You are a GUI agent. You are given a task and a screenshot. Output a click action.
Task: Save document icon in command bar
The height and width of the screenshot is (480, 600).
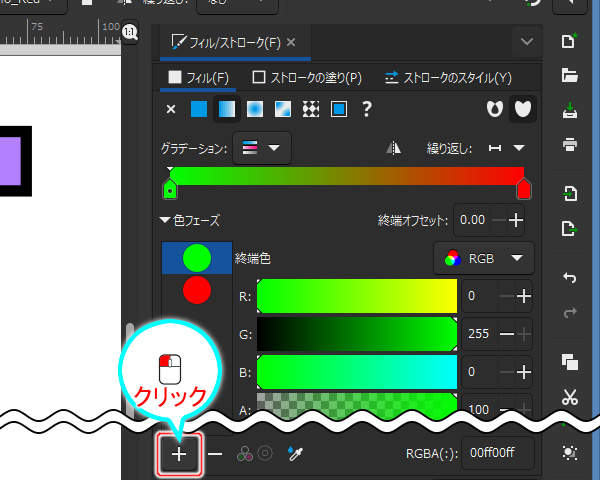pos(570,110)
